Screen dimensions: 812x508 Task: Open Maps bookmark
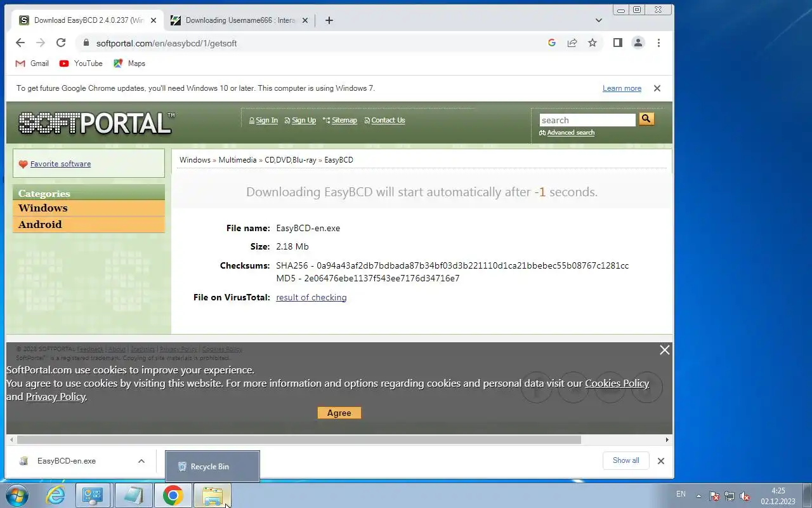(129, 63)
